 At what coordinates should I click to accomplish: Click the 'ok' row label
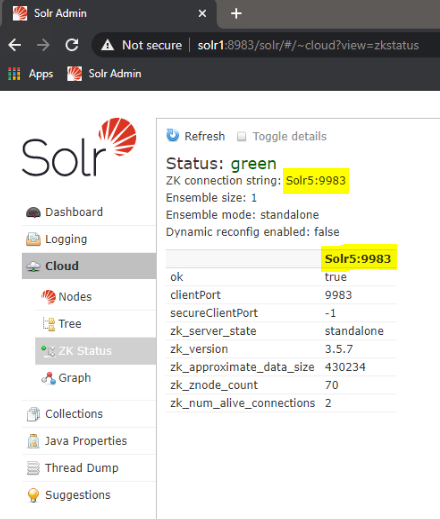(x=177, y=277)
